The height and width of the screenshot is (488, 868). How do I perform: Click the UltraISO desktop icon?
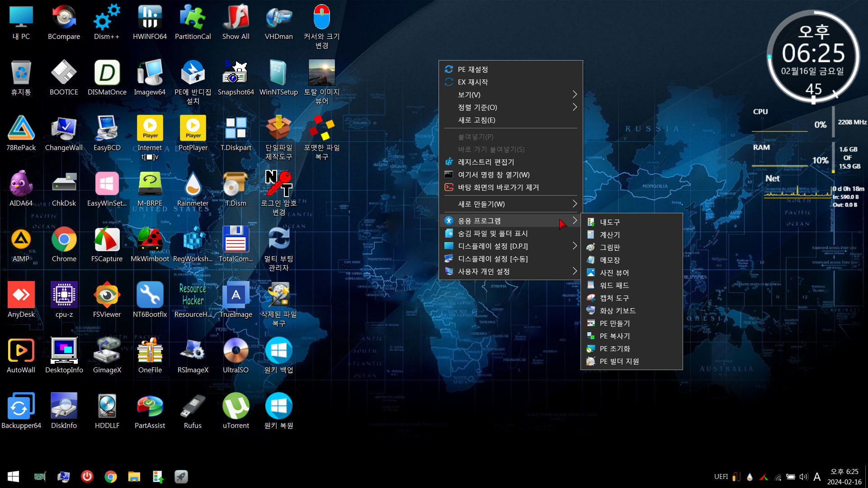[236, 356]
